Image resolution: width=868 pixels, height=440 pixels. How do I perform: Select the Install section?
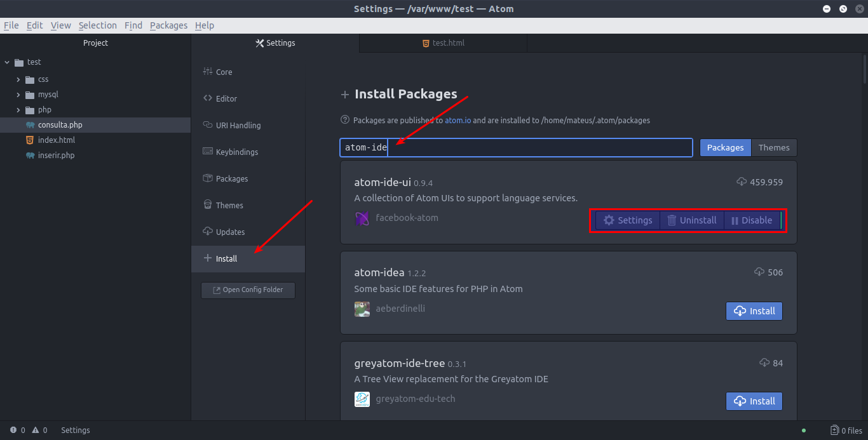pos(248,258)
